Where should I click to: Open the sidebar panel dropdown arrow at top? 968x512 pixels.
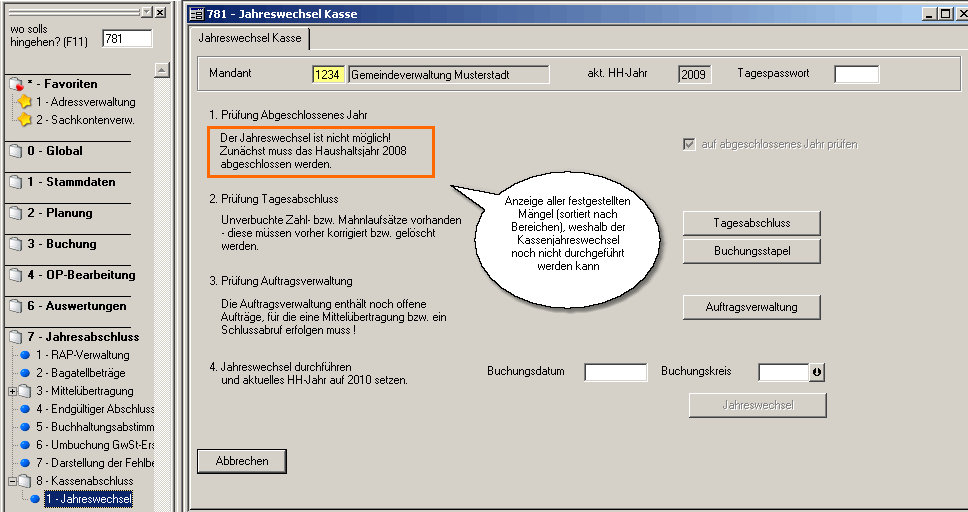(146, 12)
